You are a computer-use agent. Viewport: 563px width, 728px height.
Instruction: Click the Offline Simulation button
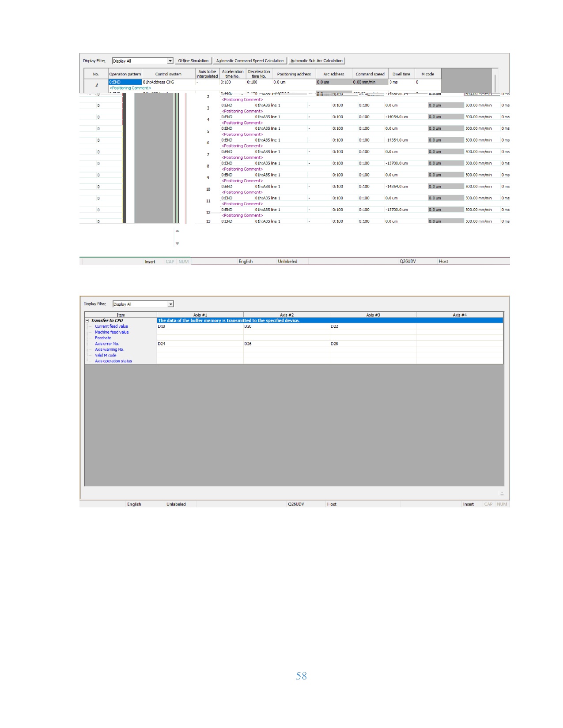point(193,61)
